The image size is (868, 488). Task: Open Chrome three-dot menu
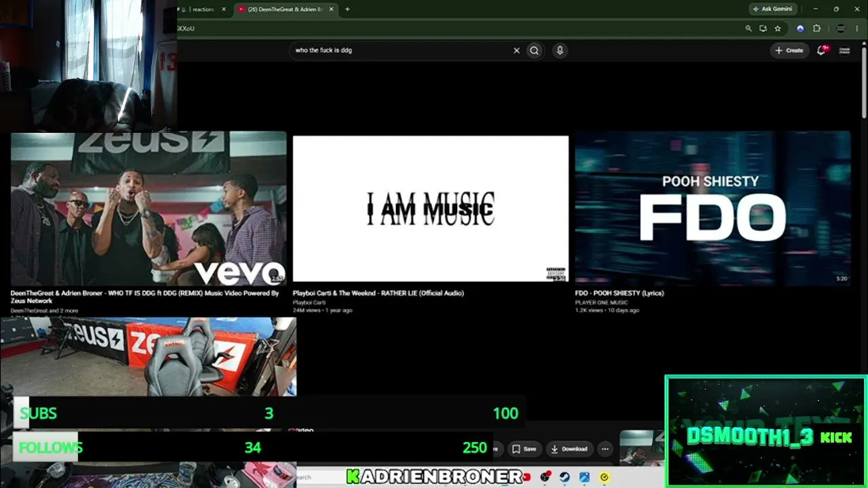coord(857,28)
